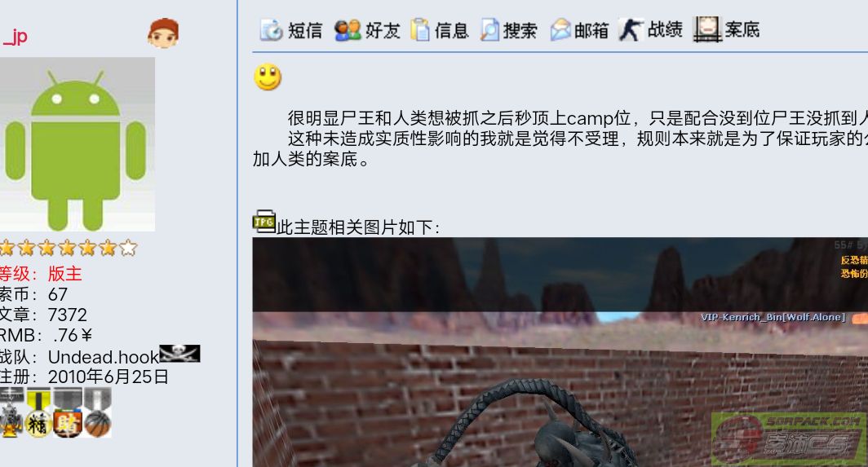The image size is (868, 467).
Task: Open the 短信 message icon
Action: coord(271,30)
